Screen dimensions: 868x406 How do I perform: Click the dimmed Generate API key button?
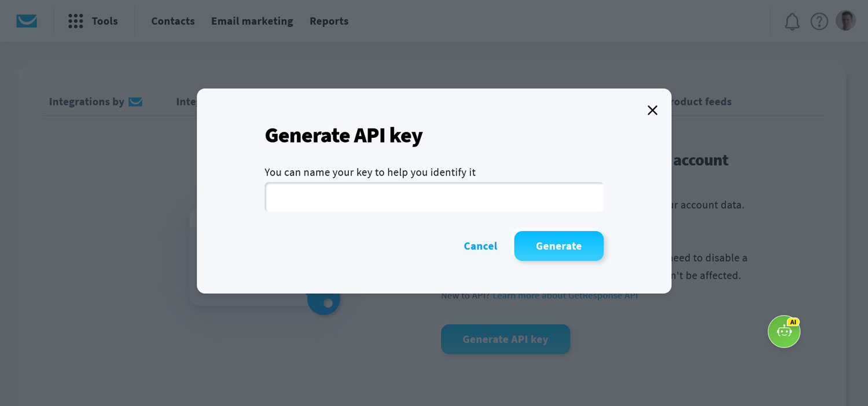[x=506, y=339]
